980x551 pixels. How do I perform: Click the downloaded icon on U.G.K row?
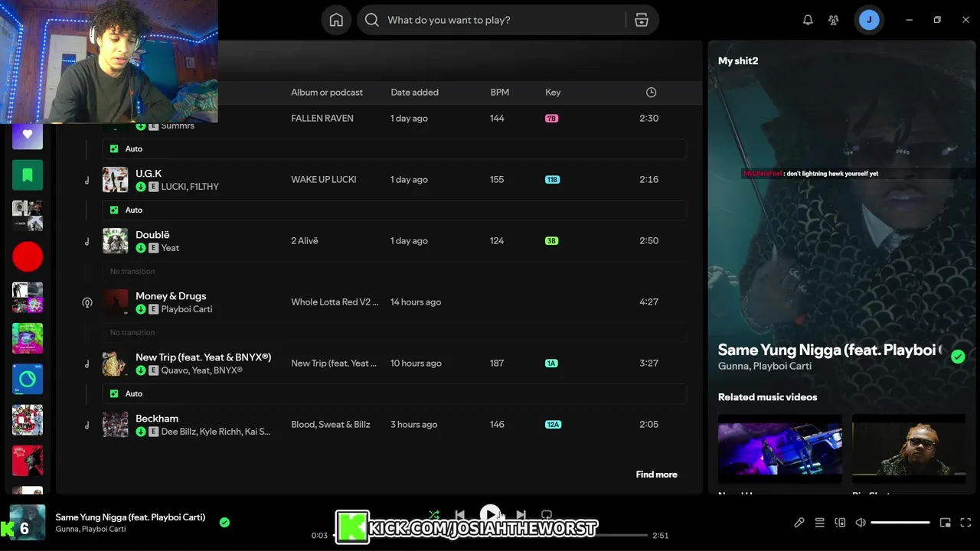(141, 187)
